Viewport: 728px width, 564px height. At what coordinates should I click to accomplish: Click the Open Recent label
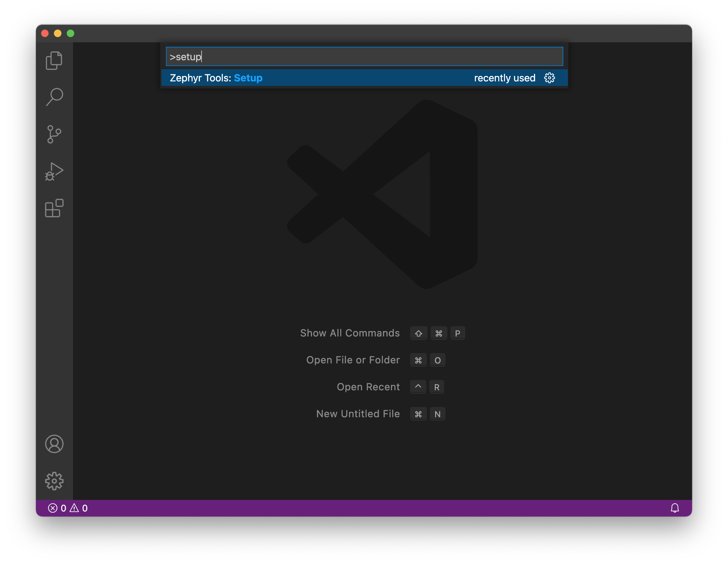click(x=368, y=387)
